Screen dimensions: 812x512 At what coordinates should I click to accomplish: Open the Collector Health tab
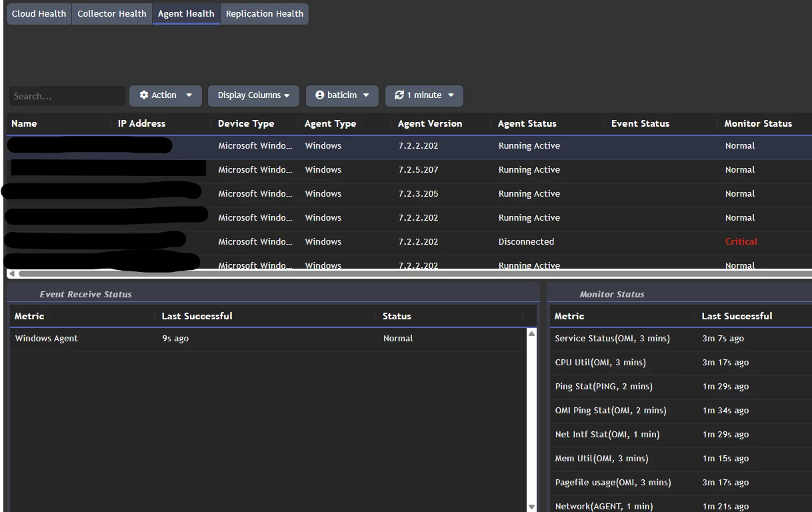tap(112, 14)
